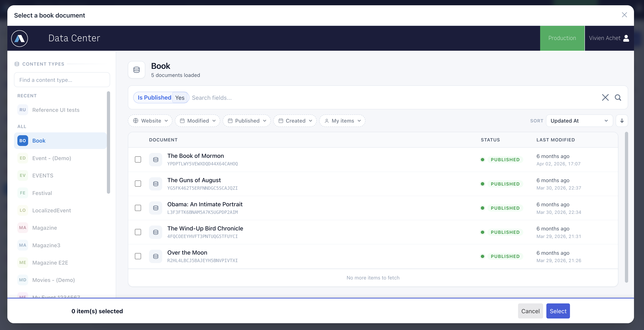The height and width of the screenshot is (330, 644).
Task: Click the Content Types header database icon
Action: point(17,64)
